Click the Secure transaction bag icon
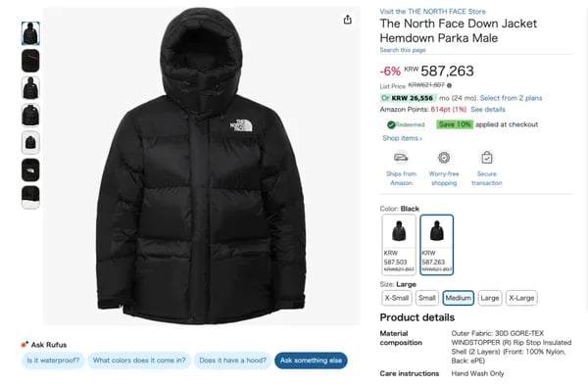588x387 pixels. click(487, 158)
